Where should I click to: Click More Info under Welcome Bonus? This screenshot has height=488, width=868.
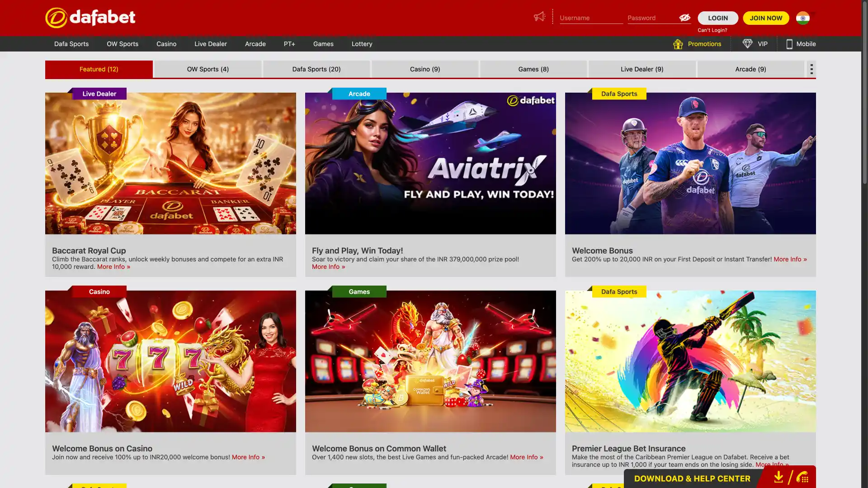[790, 259]
